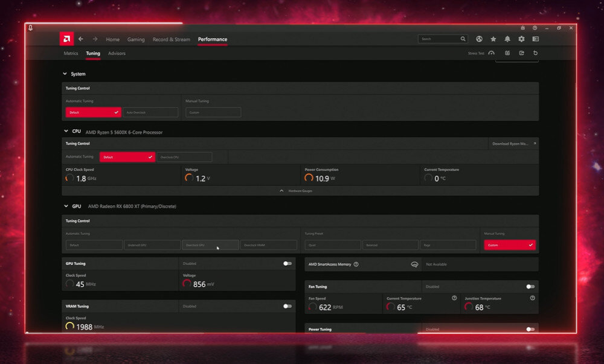Screen dimensions: 604x364
Task: Click the export profile icon near Stress Test
Action: coord(521,53)
